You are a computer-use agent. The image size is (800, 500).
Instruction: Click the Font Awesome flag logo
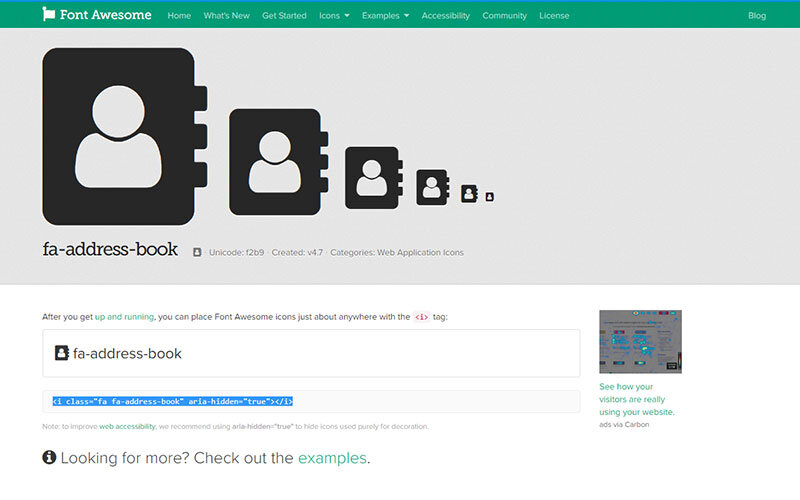49,15
